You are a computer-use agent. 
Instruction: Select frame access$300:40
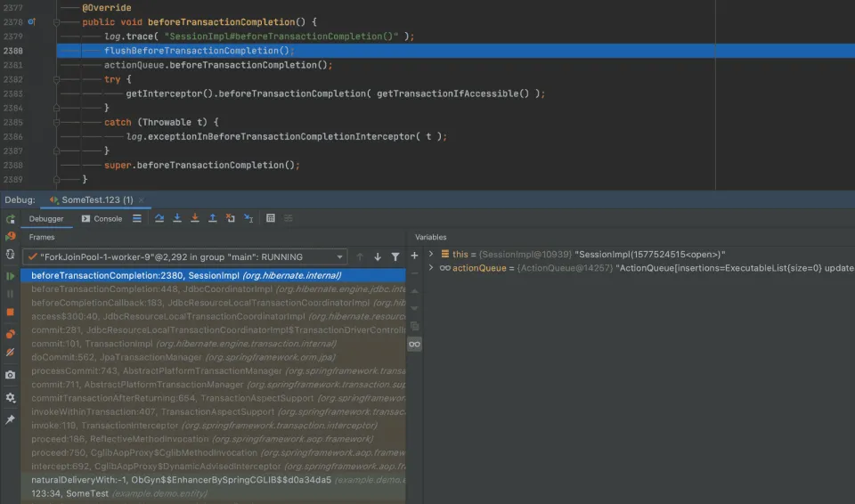(x=213, y=316)
